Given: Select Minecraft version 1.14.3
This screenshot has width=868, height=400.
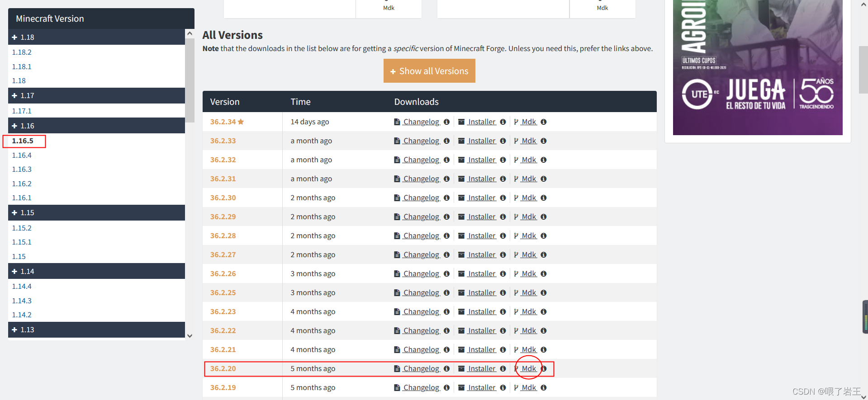Looking at the screenshot, I should point(22,301).
